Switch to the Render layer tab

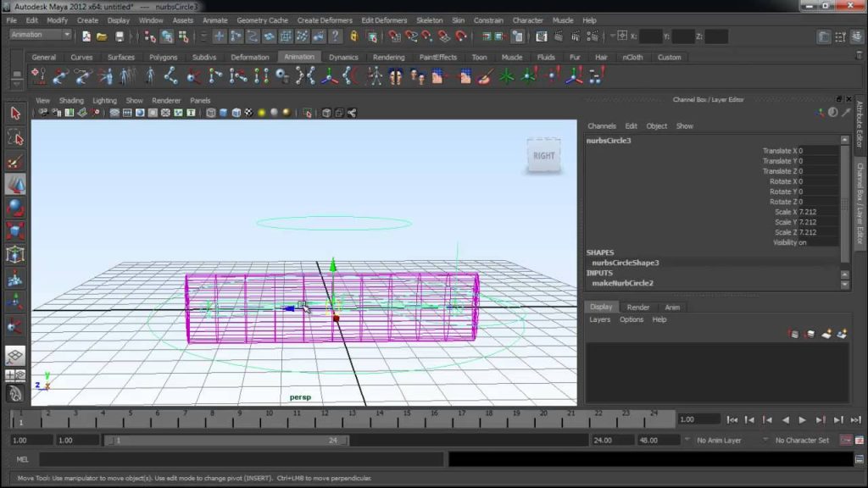click(x=637, y=307)
